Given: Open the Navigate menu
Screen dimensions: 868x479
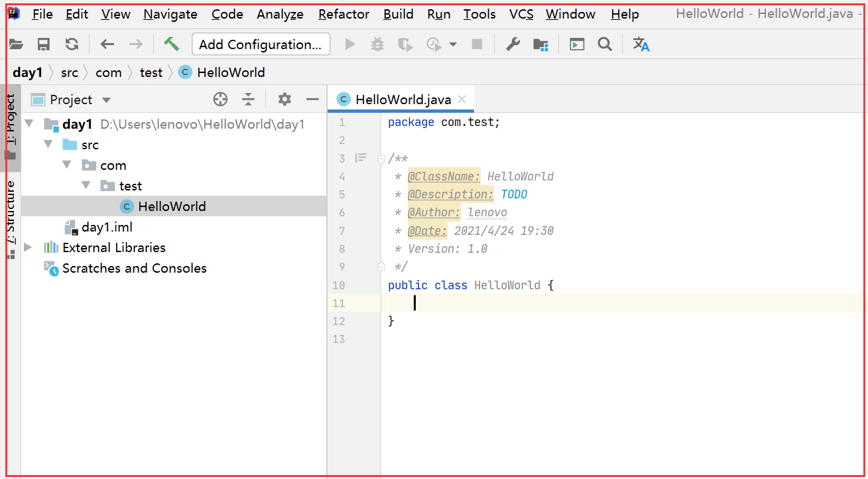Looking at the screenshot, I should pyautogui.click(x=170, y=14).
